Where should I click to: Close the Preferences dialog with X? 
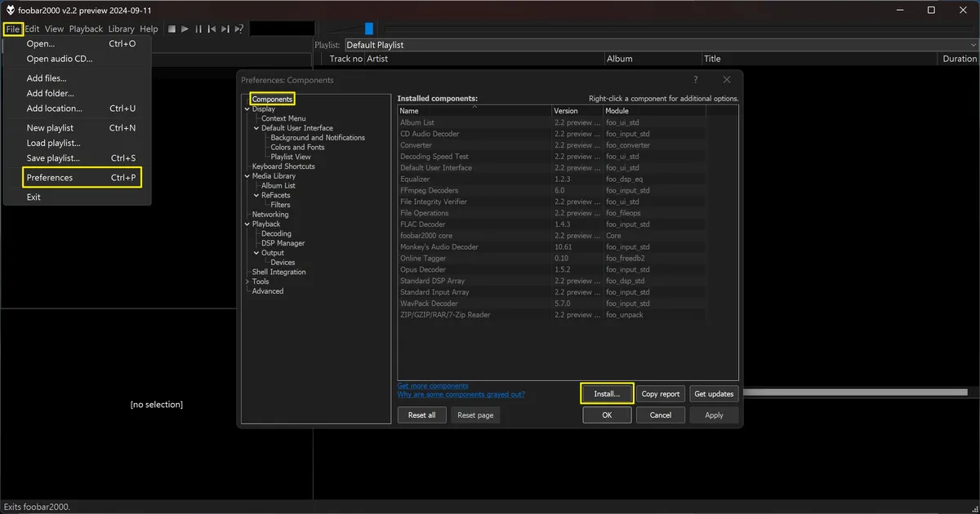727,79
